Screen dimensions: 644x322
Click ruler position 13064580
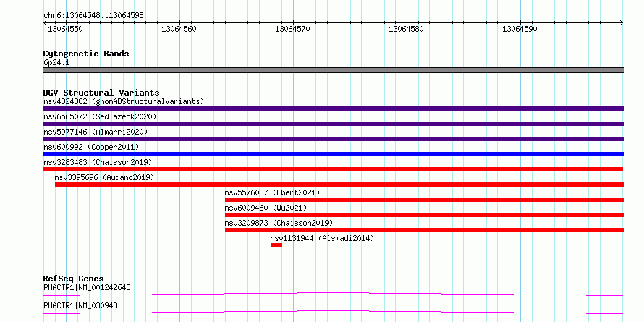[x=407, y=29]
